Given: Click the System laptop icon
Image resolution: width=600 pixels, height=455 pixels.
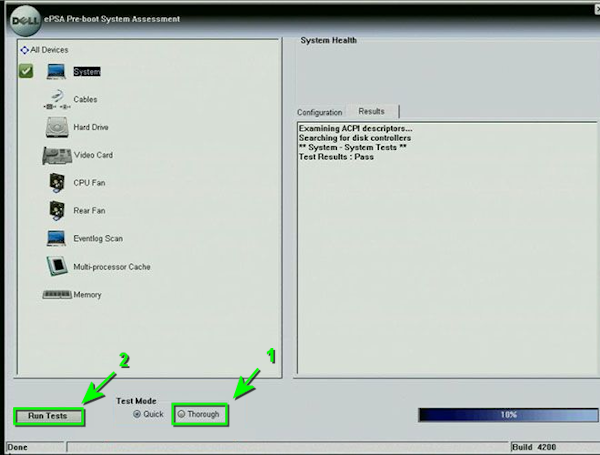Looking at the screenshot, I should 56,72.
